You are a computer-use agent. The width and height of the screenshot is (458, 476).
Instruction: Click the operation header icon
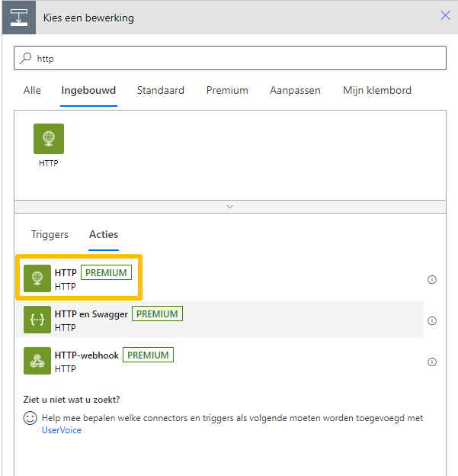tap(19, 18)
